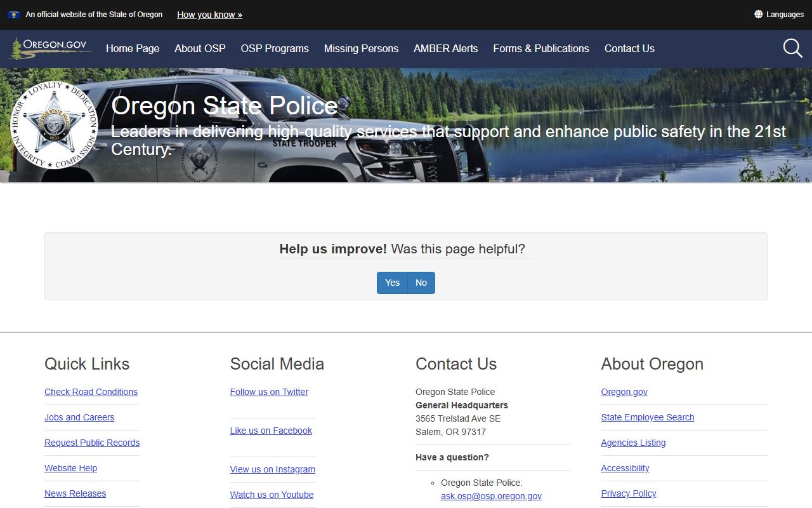Click the 'Social Media' heading
Image resolution: width=812 pixels, height=508 pixels.
click(277, 364)
